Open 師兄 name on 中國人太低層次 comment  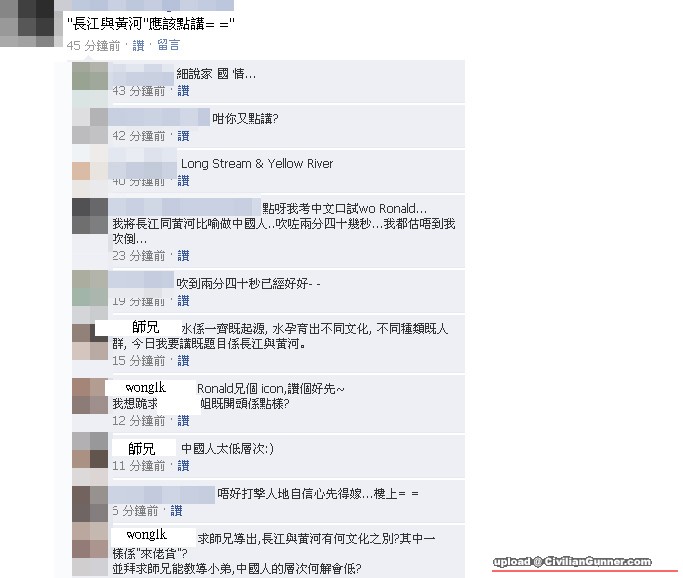142,448
